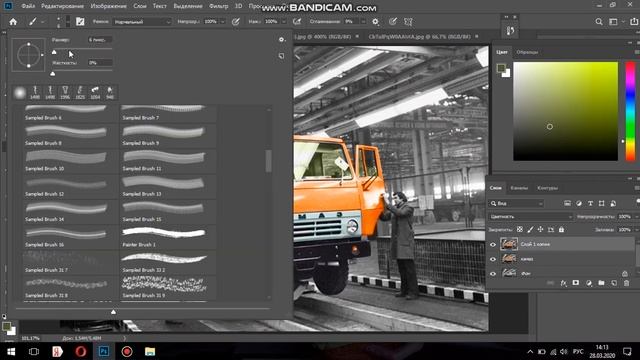This screenshot has width=640, height=360.
Task: Add a layer style fx icon
Action: point(563,283)
